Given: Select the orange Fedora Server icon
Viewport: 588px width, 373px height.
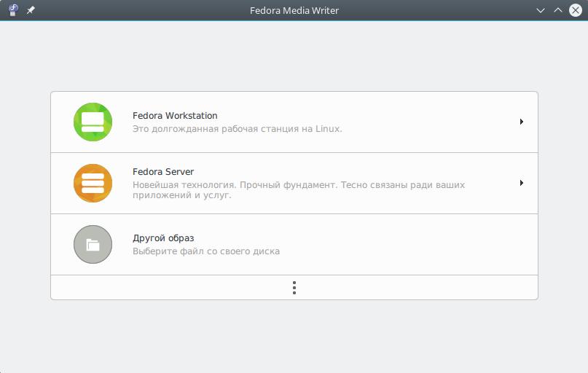Looking at the screenshot, I should (93, 183).
